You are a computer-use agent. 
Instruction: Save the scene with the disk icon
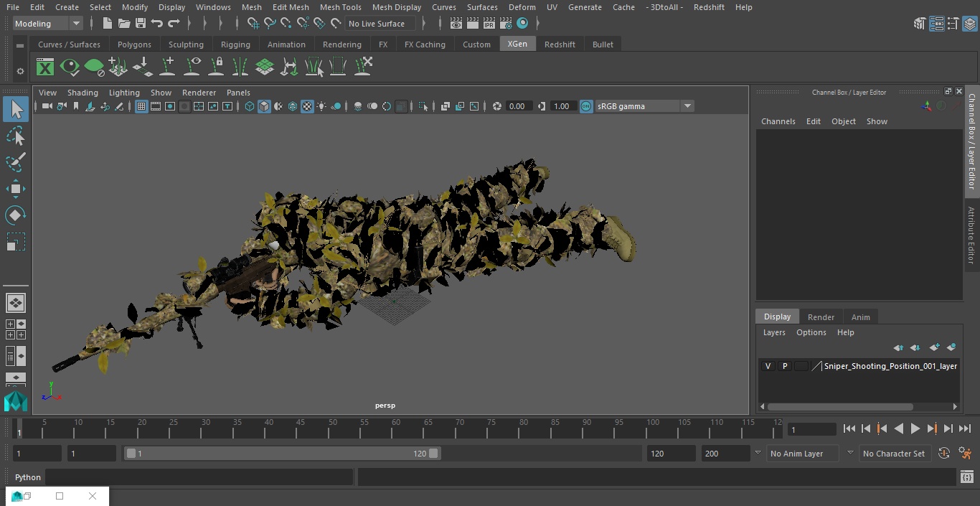coord(141,24)
